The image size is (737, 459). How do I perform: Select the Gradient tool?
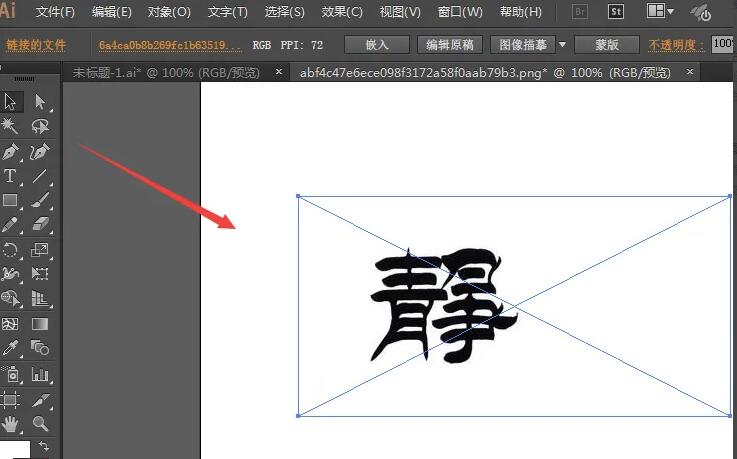click(40, 324)
